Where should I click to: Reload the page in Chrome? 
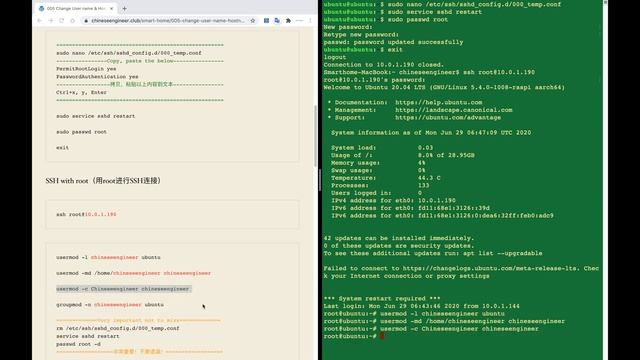pos(62,20)
